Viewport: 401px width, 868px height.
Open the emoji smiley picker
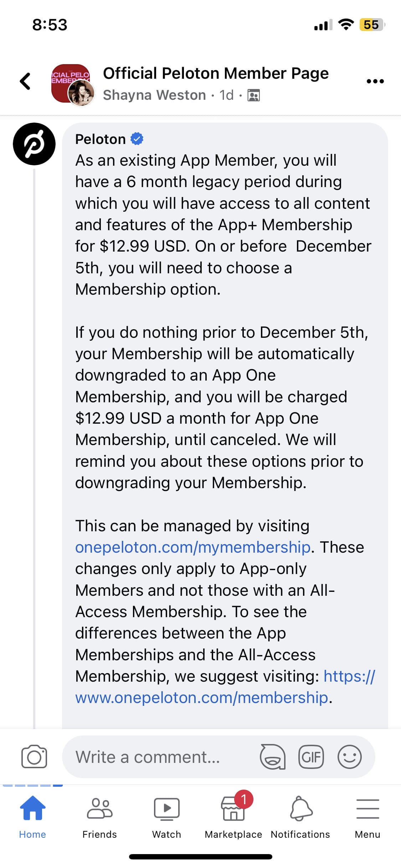pyautogui.click(x=350, y=756)
